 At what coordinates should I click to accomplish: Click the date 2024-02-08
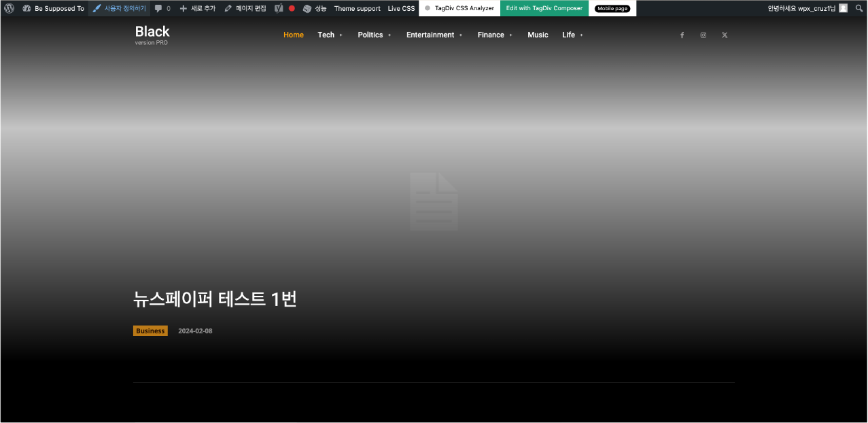pyautogui.click(x=195, y=331)
